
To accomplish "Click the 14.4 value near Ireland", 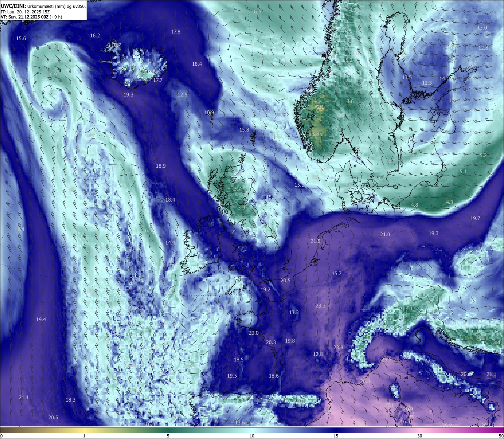I will coord(170,243).
